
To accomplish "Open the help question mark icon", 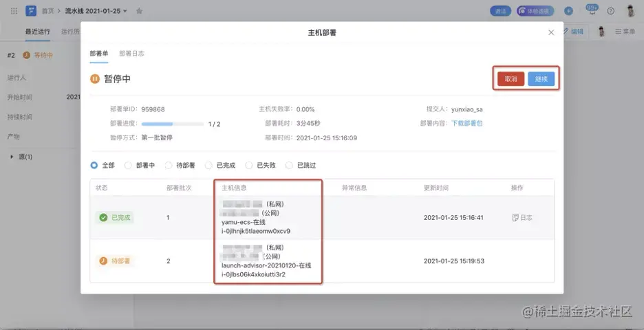I will [x=611, y=11].
